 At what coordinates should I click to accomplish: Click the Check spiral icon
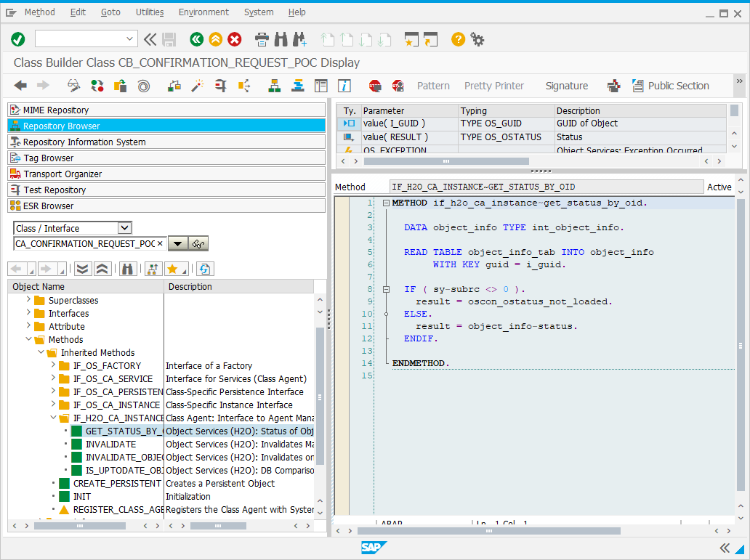pyautogui.click(x=143, y=86)
